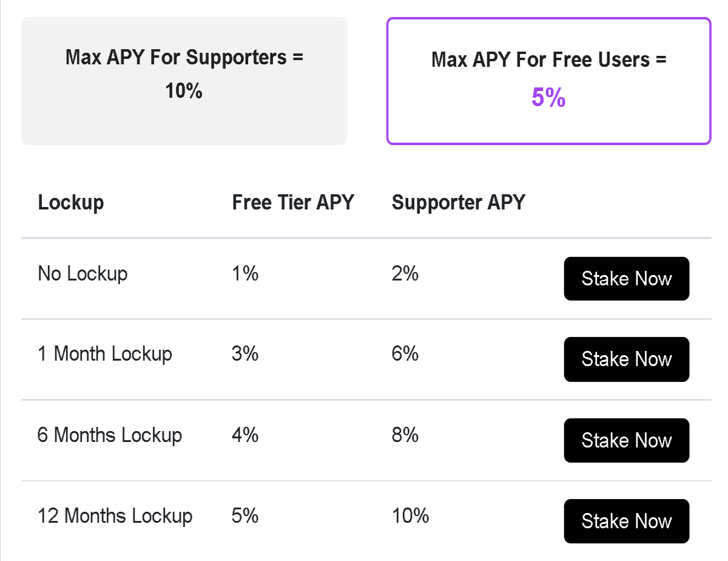Click Stake Now for 12 Months Lockup
Image resolution: width=728 pixels, height=561 pixels.
(x=627, y=521)
